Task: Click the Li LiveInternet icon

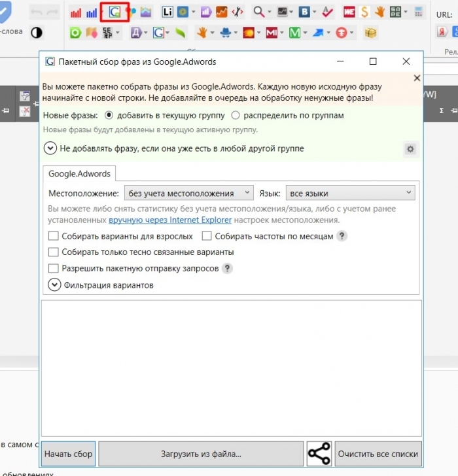Action: click(x=167, y=12)
